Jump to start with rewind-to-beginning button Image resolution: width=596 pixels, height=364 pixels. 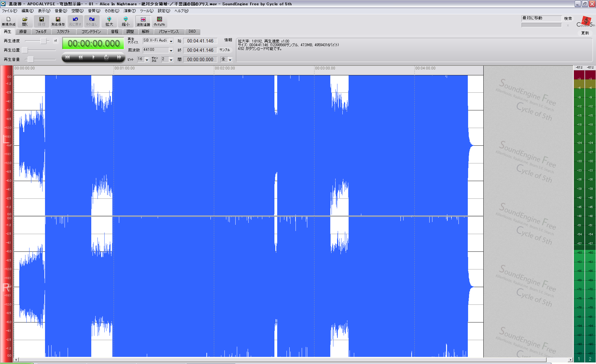click(x=67, y=57)
